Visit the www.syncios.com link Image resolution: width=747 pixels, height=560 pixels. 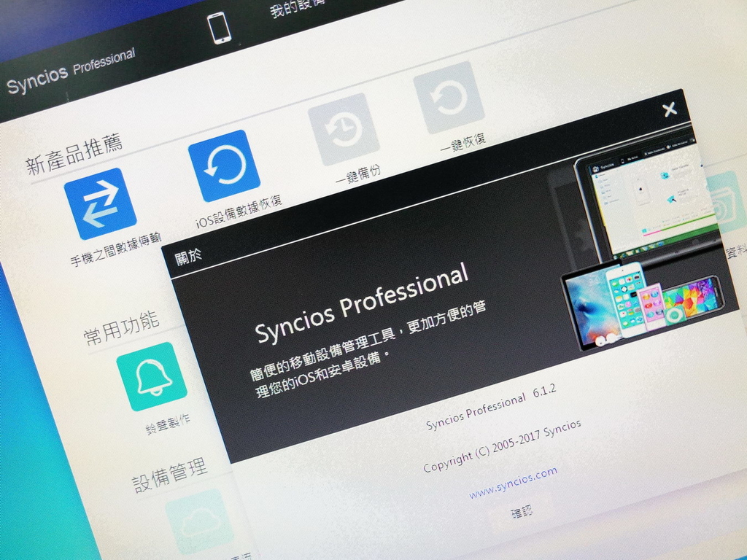(x=513, y=482)
